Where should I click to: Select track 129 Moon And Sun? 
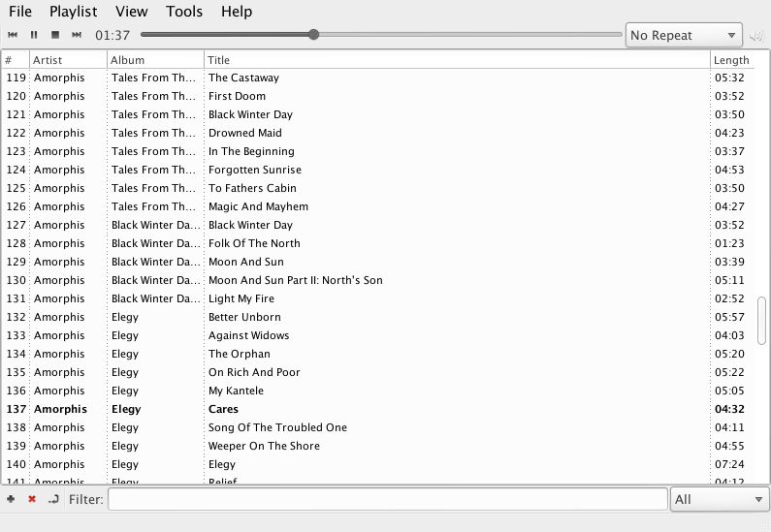pos(378,262)
